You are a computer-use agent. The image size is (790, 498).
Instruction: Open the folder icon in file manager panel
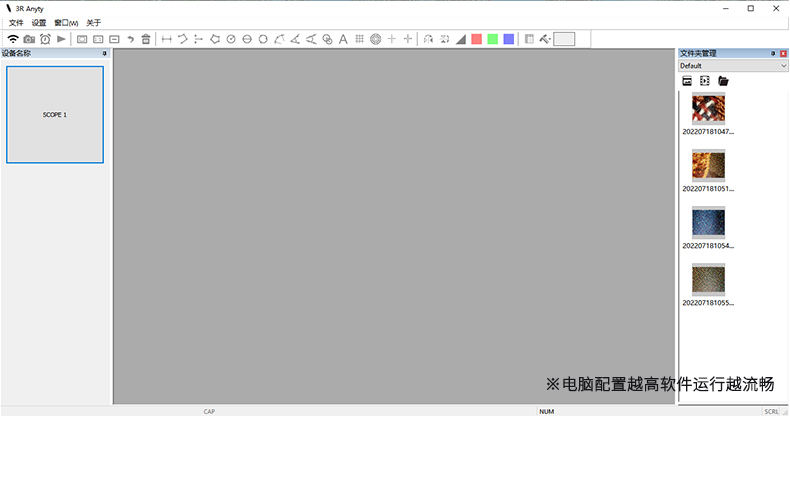tap(723, 81)
